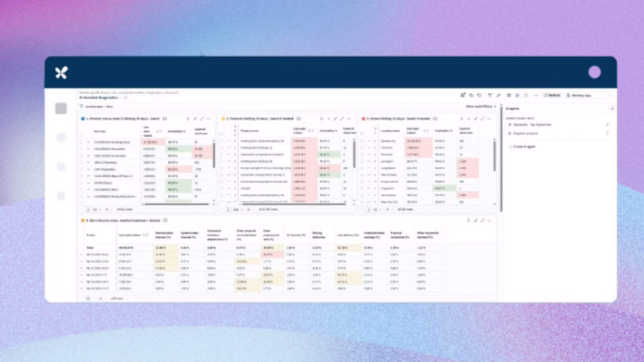The height and width of the screenshot is (362, 644).
Task: Run the Stockouts - Top 3 priorities agent
Action: [x=510, y=125]
